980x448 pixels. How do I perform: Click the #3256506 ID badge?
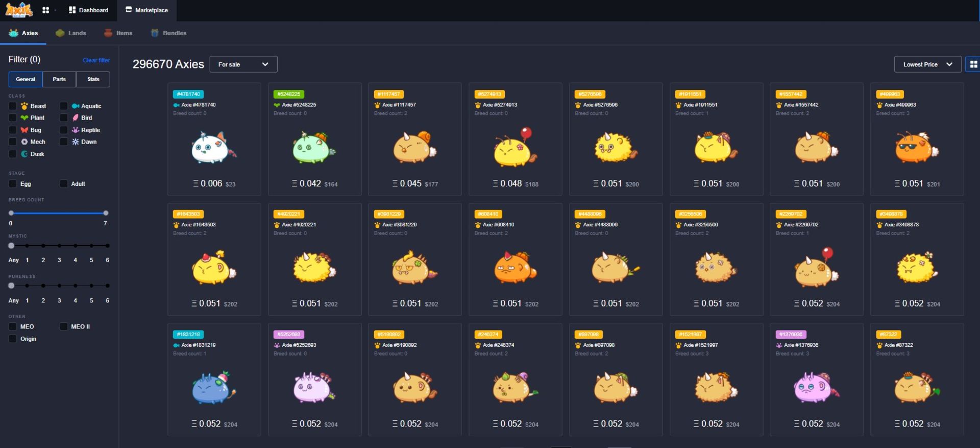point(691,215)
